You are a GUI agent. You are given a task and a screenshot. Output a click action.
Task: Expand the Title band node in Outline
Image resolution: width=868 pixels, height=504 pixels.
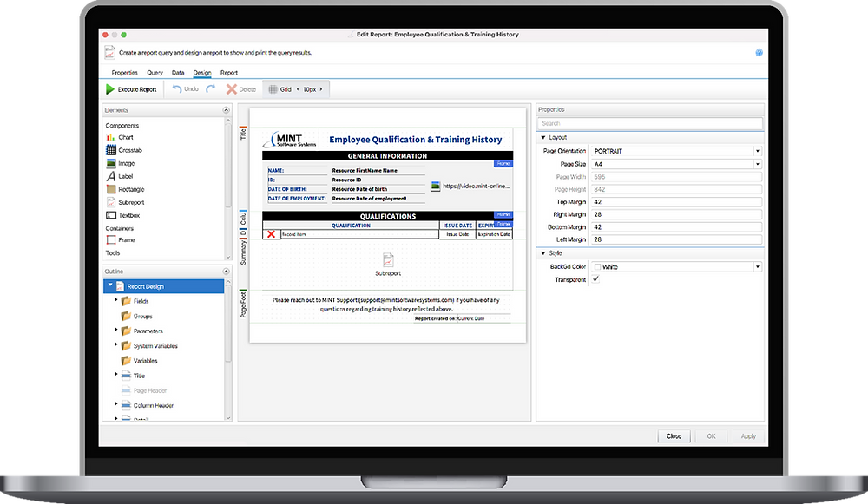coord(116,375)
